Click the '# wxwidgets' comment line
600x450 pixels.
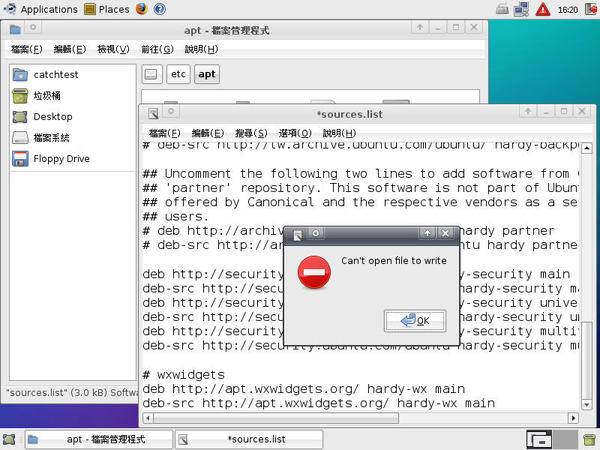183,375
